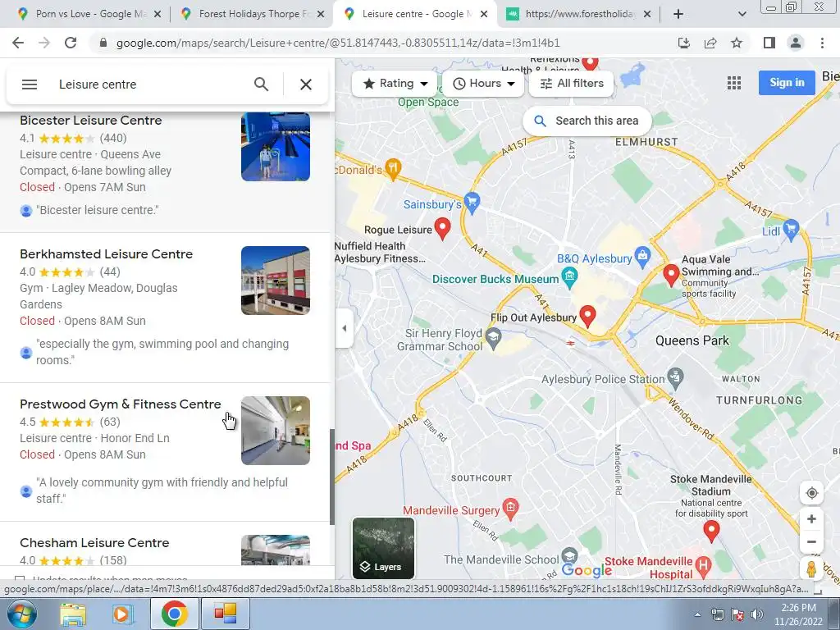This screenshot has width=840, height=630.
Task: Share this page from address bar
Action: [x=710, y=43]
